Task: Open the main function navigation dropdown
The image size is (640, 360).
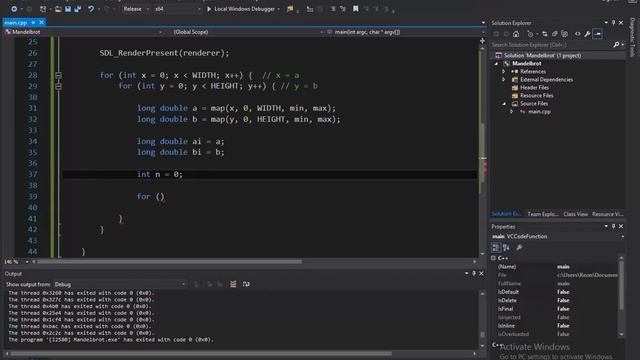Action: (404, 32)
